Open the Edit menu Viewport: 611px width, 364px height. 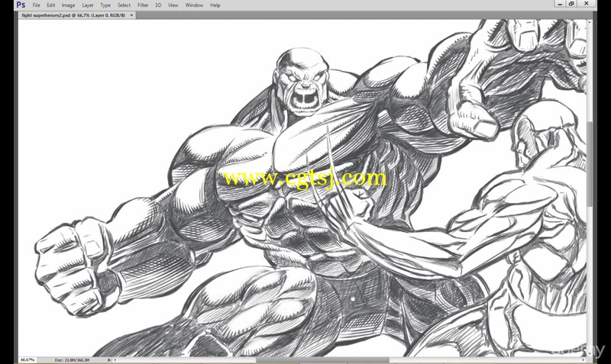pos(51,5)
